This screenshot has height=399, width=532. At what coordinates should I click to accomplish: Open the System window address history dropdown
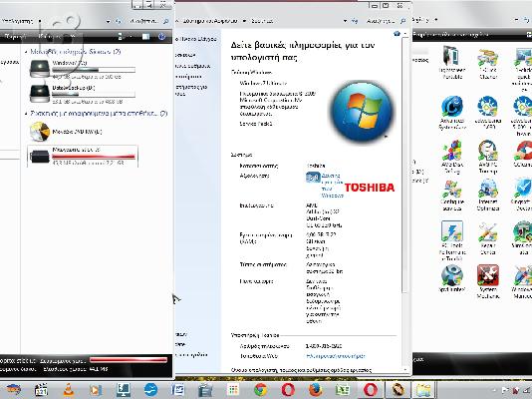click(x=345, y=21)
